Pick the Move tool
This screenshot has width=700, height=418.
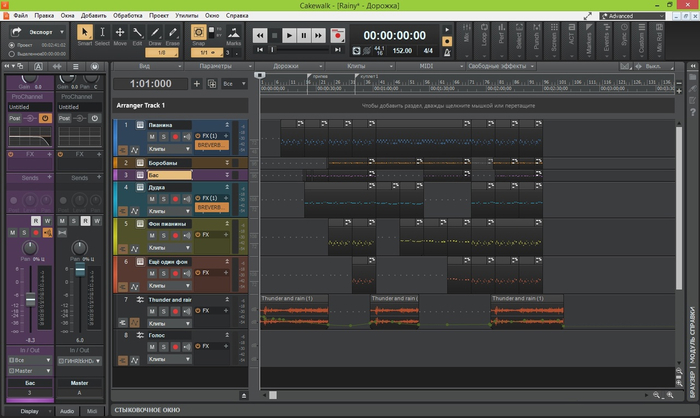120,34
